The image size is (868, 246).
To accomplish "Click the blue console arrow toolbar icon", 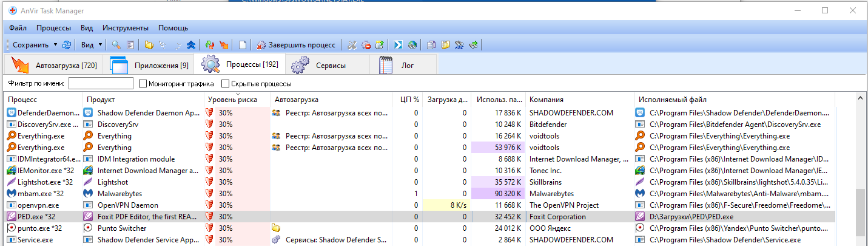I will coord(399,45).
